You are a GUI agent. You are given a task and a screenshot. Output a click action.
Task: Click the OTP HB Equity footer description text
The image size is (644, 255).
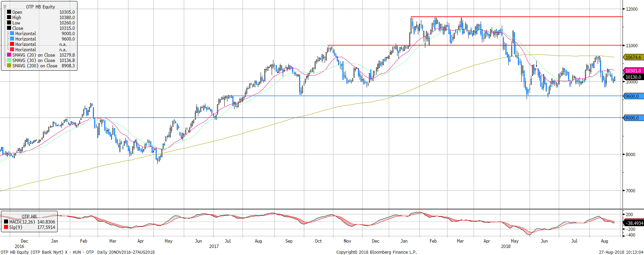coord(78,252)
